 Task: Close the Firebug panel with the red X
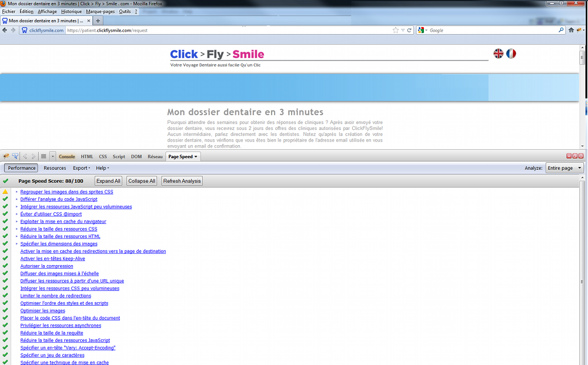tap(581, 156)
